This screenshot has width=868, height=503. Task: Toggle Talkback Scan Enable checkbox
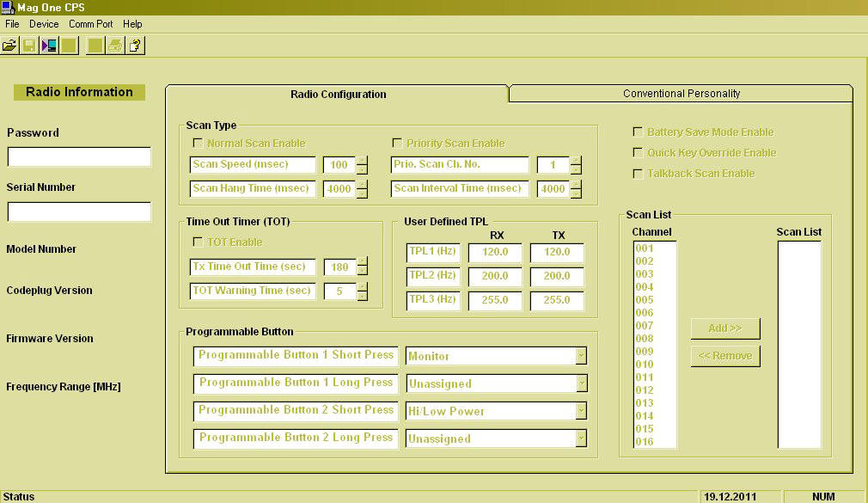tap(638, 174)
